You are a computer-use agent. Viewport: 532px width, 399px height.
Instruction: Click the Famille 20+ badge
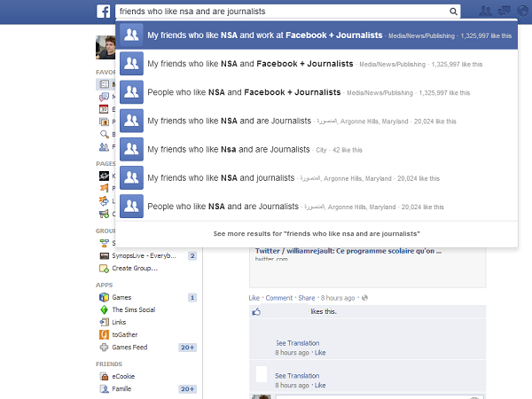click(x=188, y=389)
